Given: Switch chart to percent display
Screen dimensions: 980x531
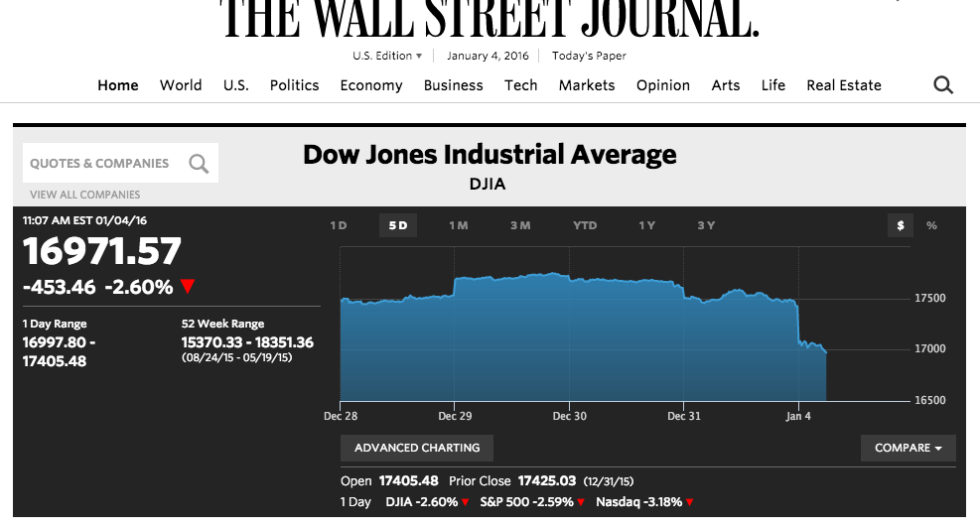Looking at the screenshot, I should (931, 225).
